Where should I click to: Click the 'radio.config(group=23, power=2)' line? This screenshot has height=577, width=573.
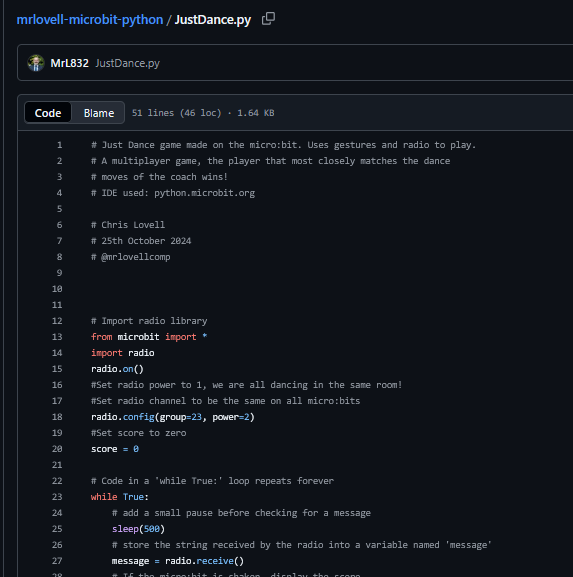[x=173, y=417]
